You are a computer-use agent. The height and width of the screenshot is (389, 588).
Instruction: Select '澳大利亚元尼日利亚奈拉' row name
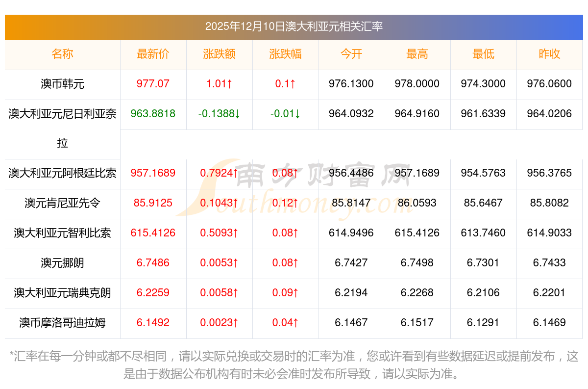[x=62, y=129]
